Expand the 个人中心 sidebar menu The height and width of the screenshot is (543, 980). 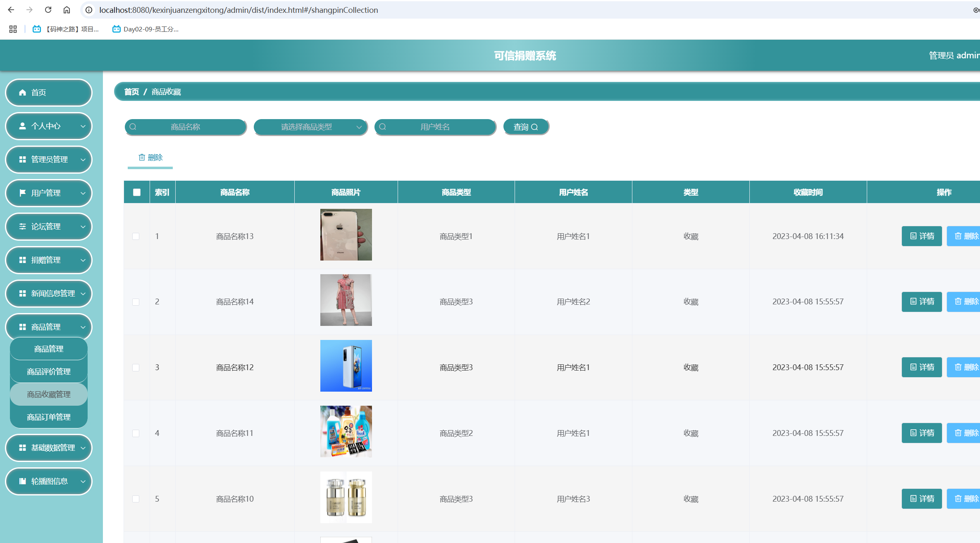coord(49,126)
